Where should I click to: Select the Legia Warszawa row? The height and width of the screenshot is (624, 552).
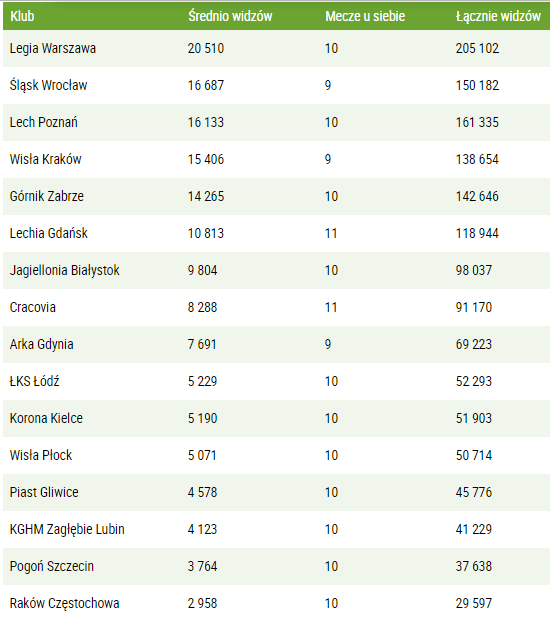click(x=276, y=49)
